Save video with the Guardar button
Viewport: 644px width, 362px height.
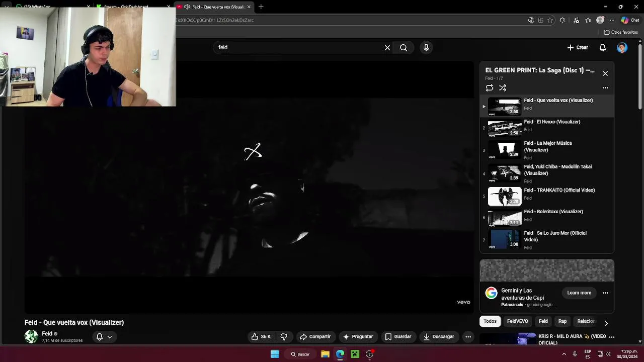tap(398, 337)
